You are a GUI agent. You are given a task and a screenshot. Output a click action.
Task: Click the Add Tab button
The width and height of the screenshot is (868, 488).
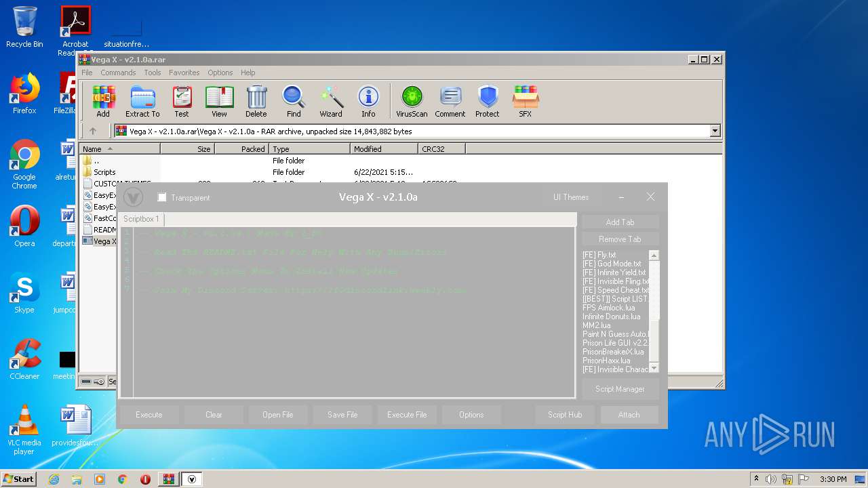620,222
